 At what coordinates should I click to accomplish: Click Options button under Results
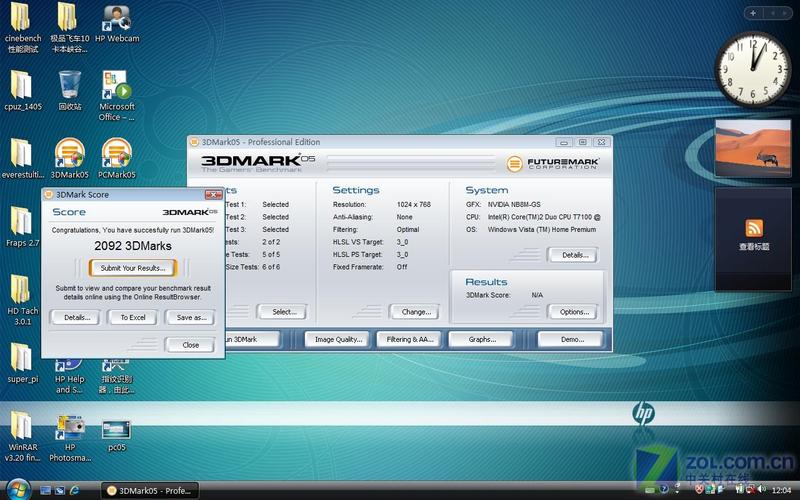[574, 312]
